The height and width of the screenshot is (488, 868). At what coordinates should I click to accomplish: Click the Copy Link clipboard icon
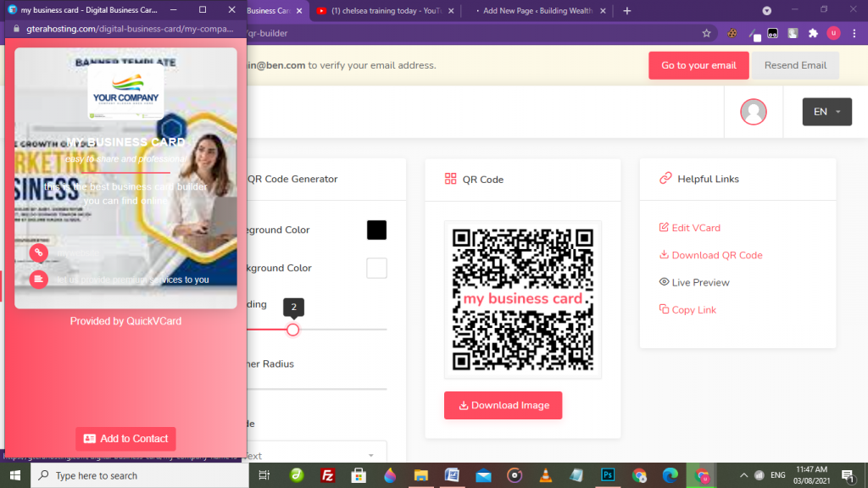(x=664, y=309)
